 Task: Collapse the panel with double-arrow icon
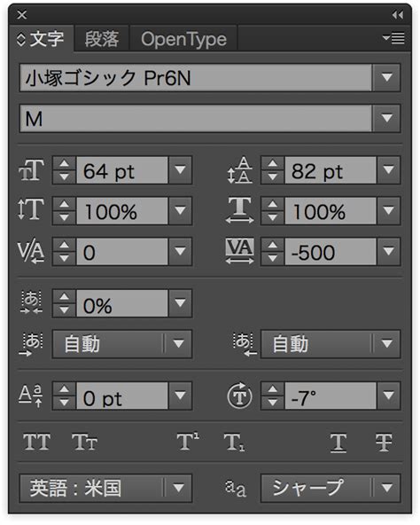pyautogui.click(x=398, y=15)
